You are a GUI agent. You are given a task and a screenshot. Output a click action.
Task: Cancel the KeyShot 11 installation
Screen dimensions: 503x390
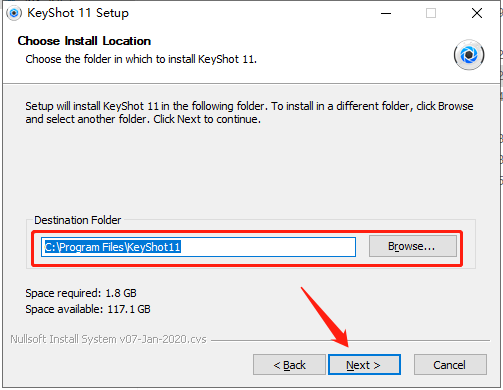click(450, 365)
